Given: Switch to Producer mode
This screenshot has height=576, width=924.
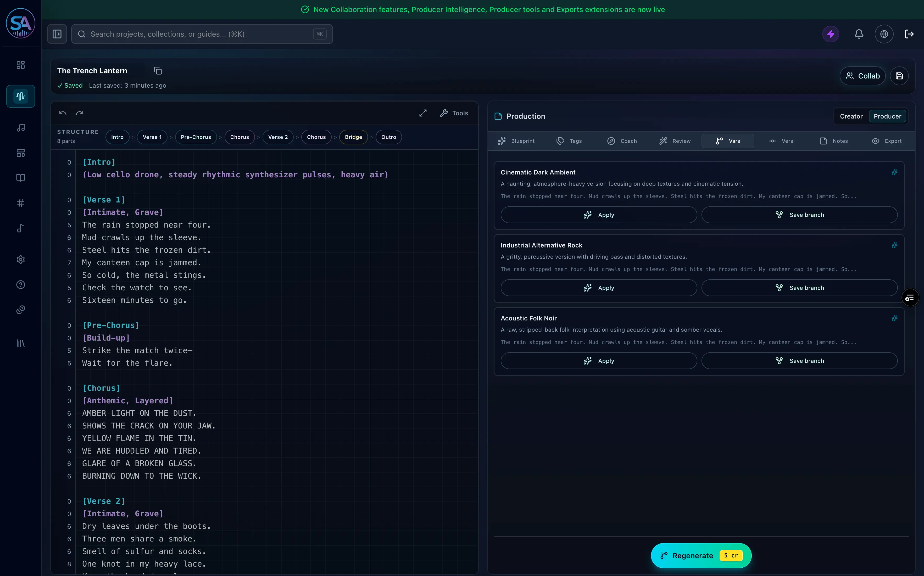Looking at the screenshot, I should point(887,117).
